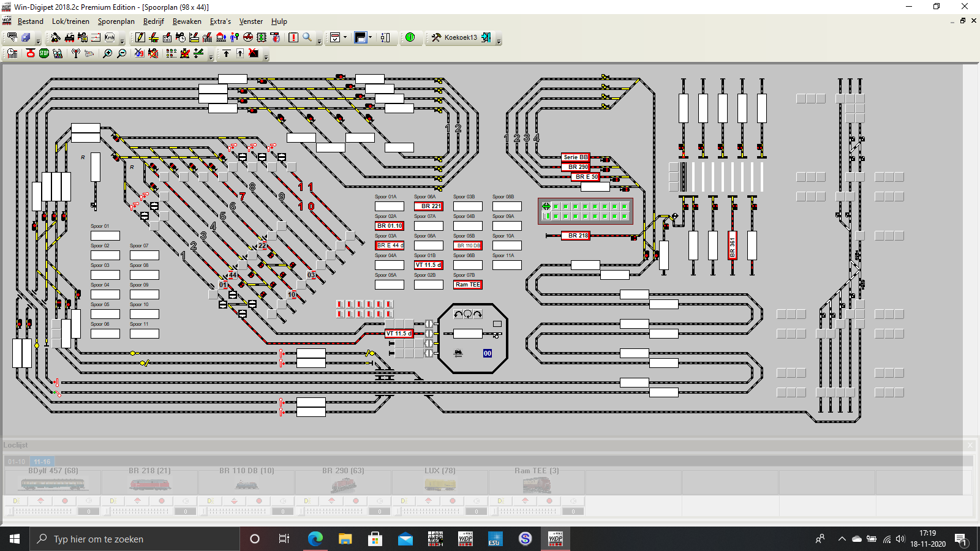
Task: Open the Lok/treinen menu
Action: (x=70, y=21)
